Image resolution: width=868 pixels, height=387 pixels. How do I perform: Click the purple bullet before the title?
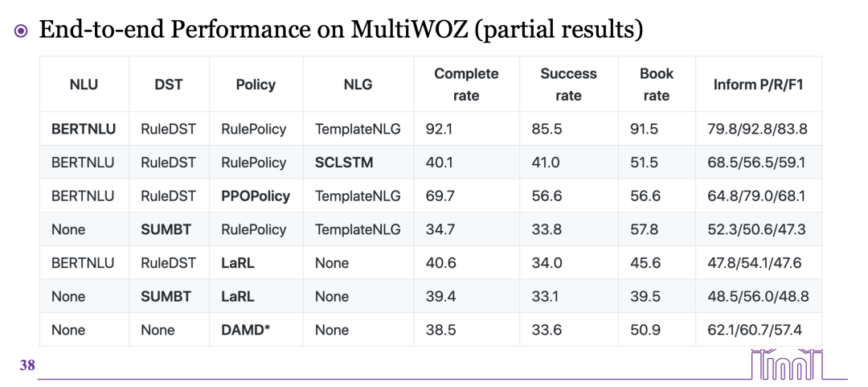[x=21, y=31]
